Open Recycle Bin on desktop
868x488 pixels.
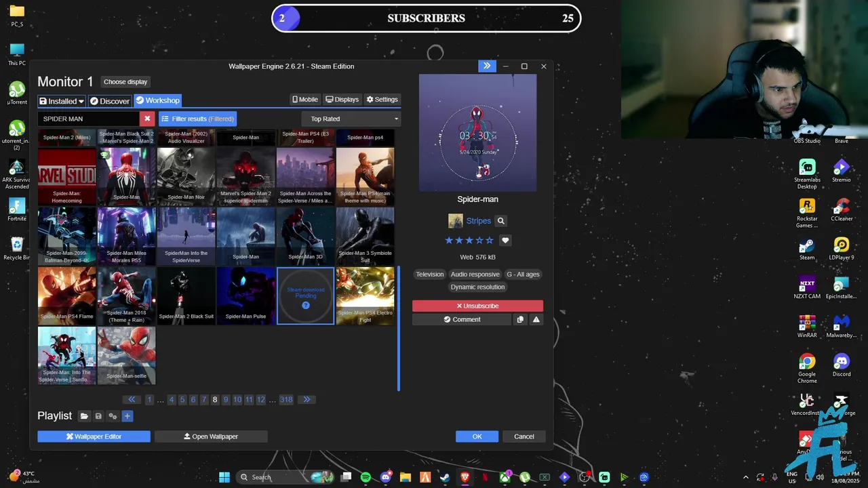coord(17,248)
